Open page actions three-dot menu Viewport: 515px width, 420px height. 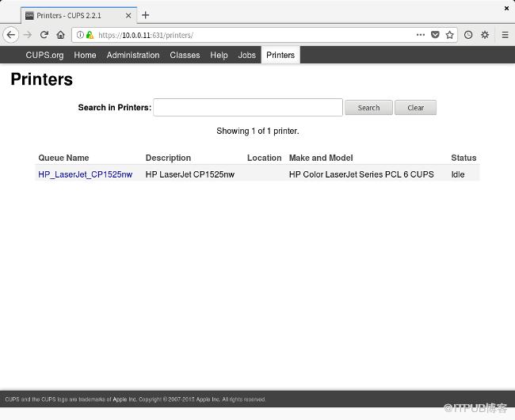coord(421,35)
